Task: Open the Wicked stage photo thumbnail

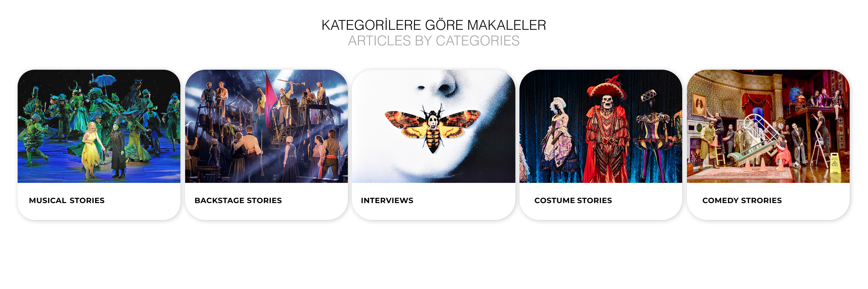Action: click(x=99, y=126)
